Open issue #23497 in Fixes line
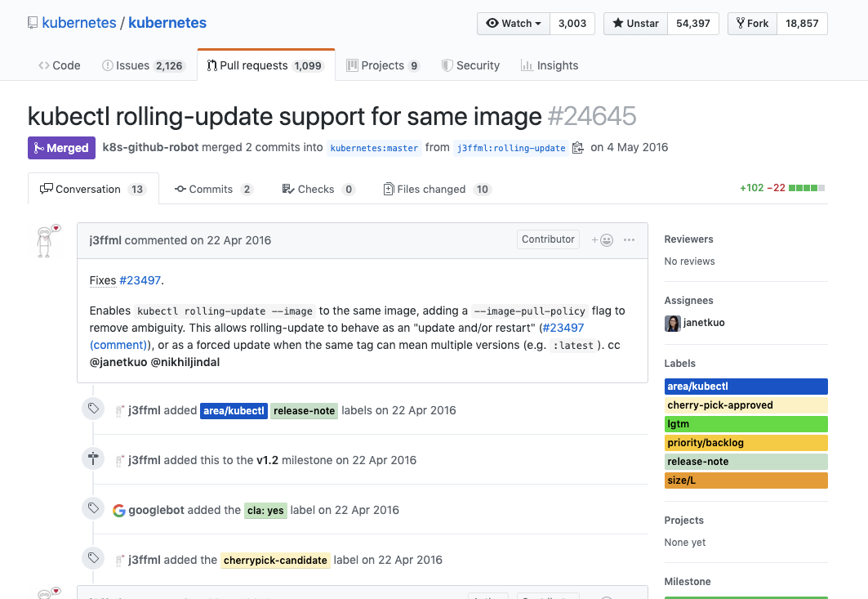This screenshot has height=599, width=868. [140, 280]
